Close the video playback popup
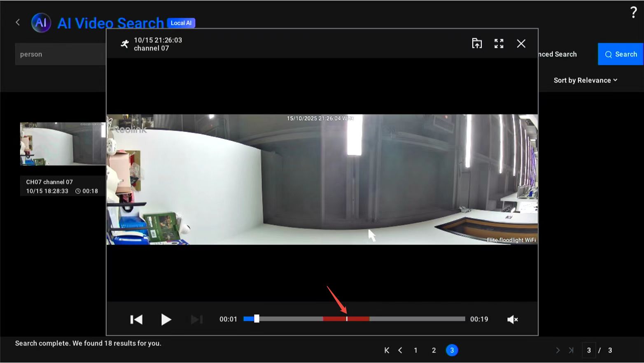This screenshot has width=644, height=363. 521,44
